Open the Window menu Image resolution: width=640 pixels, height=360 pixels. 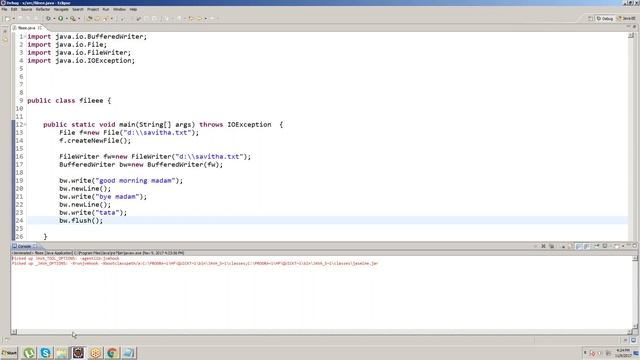(119, 9)
